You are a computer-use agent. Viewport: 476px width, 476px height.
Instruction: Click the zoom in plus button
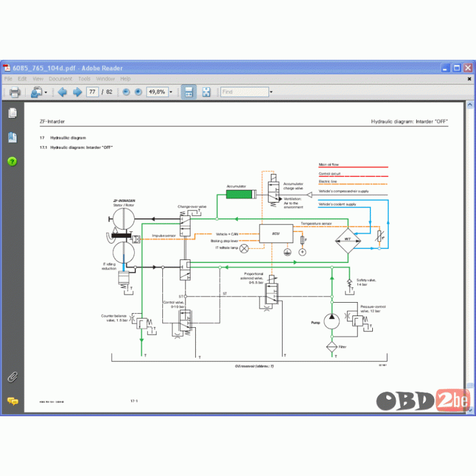pos(138,92)
